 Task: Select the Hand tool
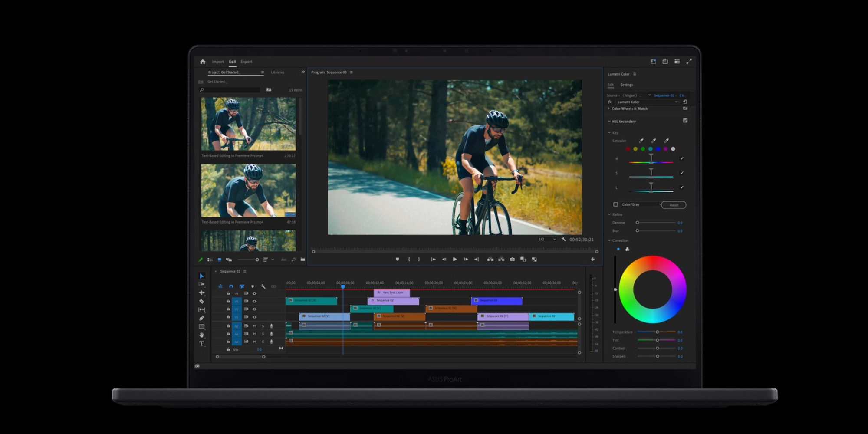click(201, 335)
